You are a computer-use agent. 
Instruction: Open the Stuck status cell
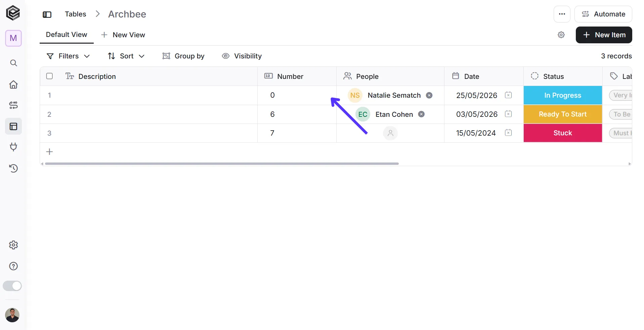(x=563, y=133)
